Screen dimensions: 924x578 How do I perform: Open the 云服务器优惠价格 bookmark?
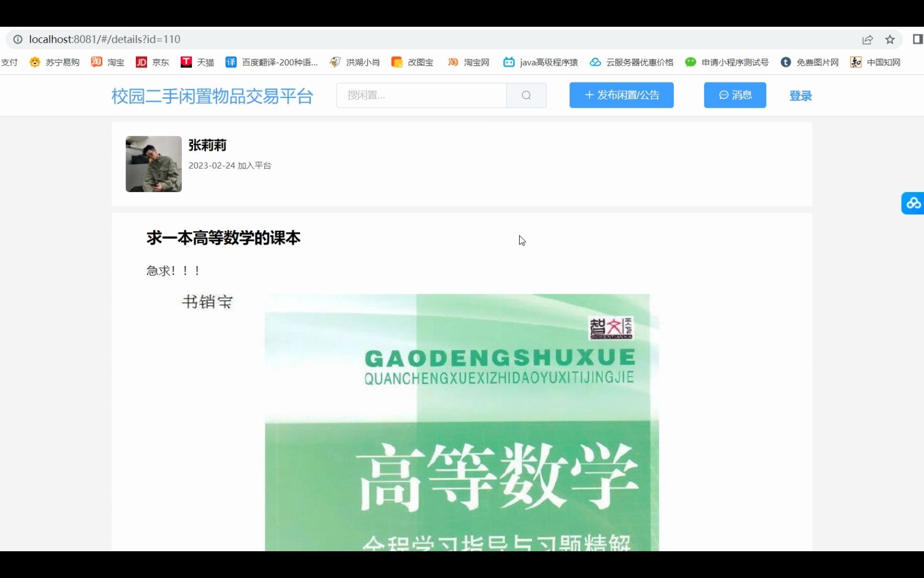tap(632, 62)
